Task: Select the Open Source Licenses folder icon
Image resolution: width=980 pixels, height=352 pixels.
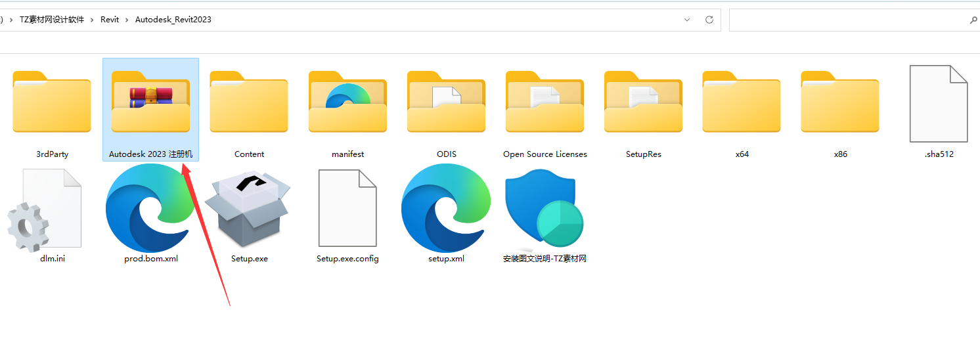Action: pyautogui.click(x=545, y=102)
